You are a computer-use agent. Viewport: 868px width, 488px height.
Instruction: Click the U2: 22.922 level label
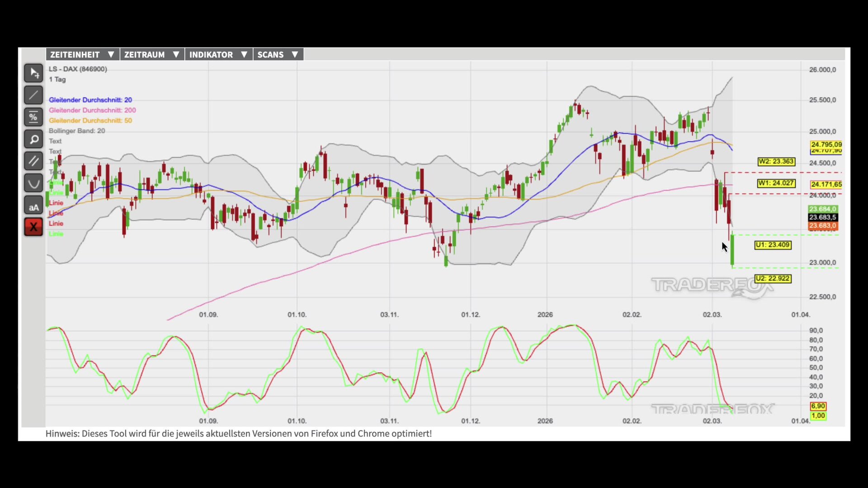pyautogui.click(x=773, y=278)
